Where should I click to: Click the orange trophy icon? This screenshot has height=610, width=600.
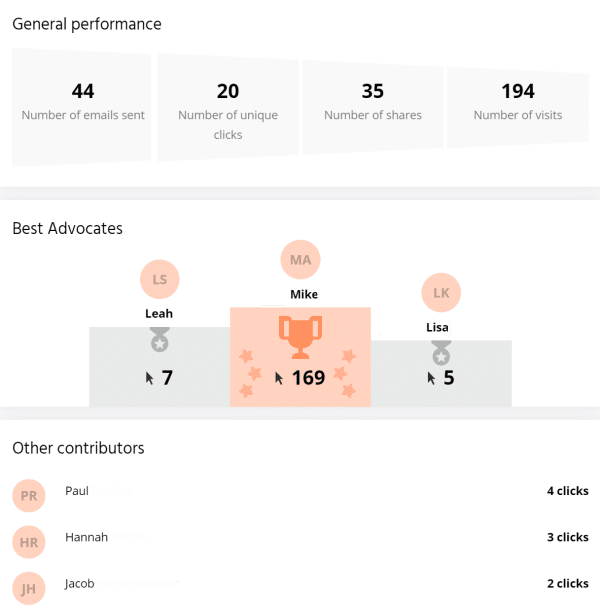click(300, 338)
